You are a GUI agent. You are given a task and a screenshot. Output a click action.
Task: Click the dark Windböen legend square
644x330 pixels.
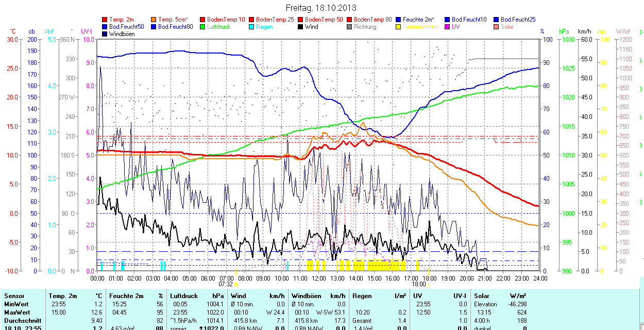(106, 34)
